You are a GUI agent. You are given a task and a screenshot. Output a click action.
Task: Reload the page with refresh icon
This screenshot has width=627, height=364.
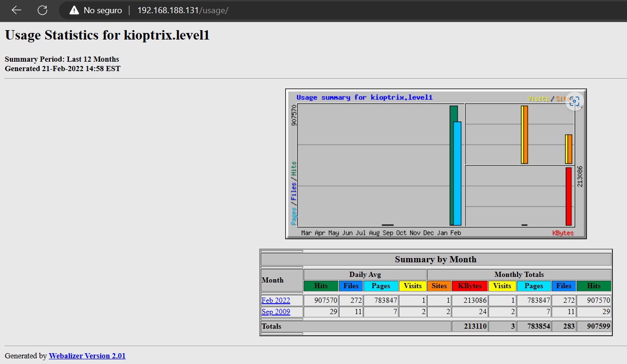tap(42, 10)
